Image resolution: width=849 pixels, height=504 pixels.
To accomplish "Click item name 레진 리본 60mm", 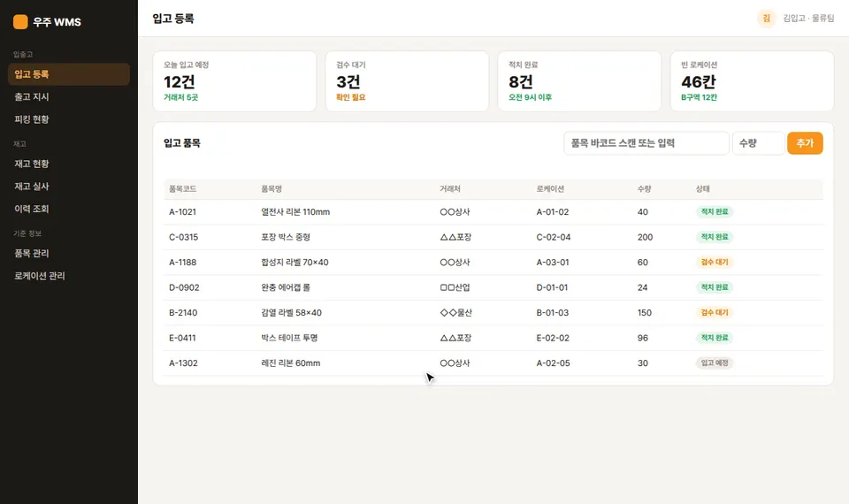I will (x=291, y=363).
